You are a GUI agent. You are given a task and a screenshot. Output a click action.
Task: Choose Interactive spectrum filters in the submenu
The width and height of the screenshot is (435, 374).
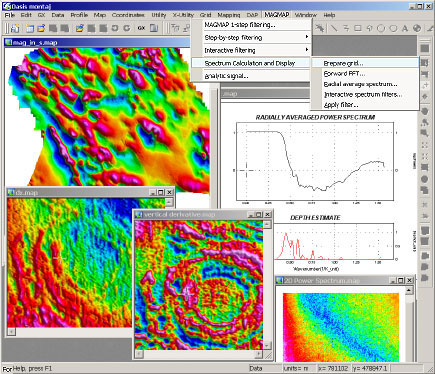point(365,94)
